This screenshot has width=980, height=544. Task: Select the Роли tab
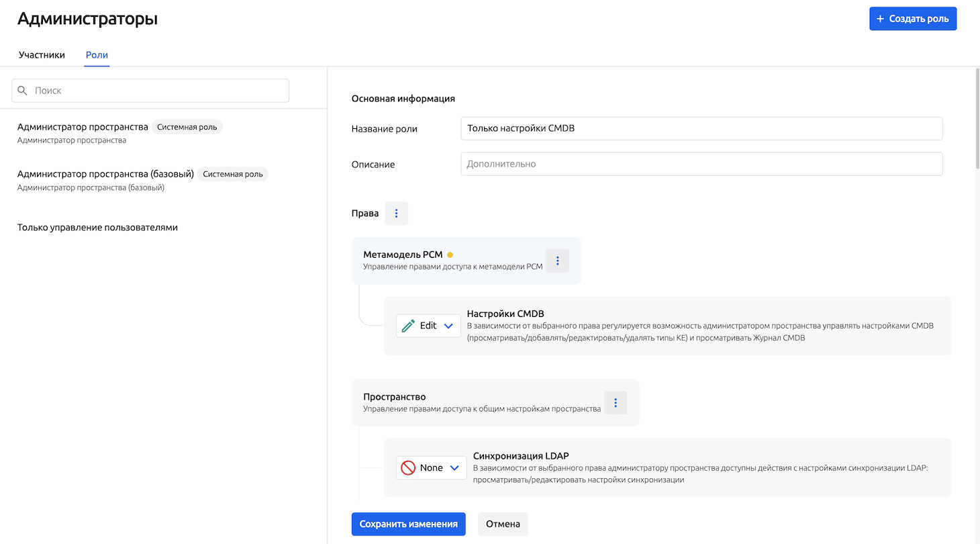[x=97, y=55]
